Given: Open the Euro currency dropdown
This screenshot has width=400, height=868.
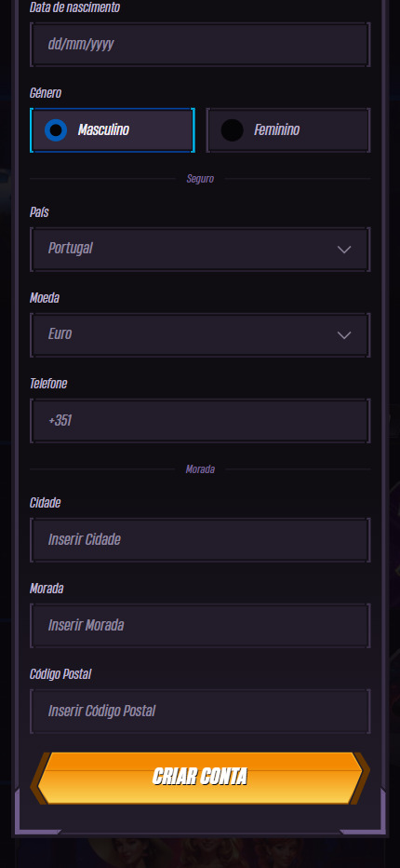Looking at the screenshot, I should pyautogui.click(x=200, y=335).
